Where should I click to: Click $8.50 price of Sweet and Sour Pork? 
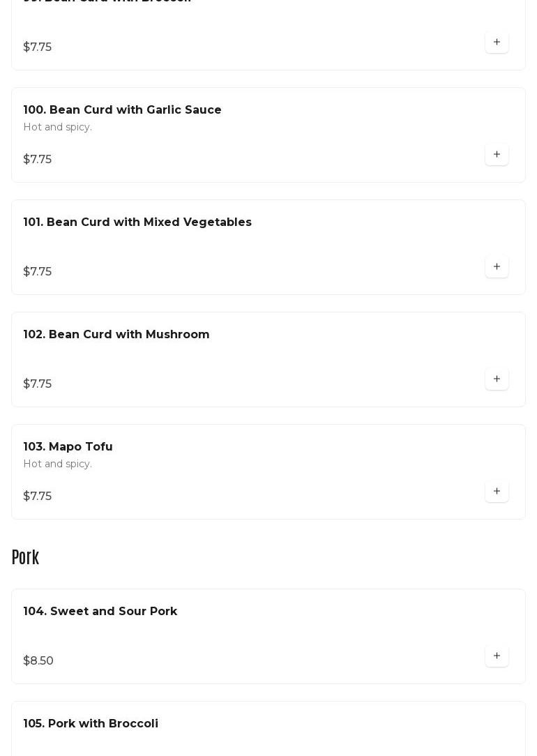pos(38,660)
